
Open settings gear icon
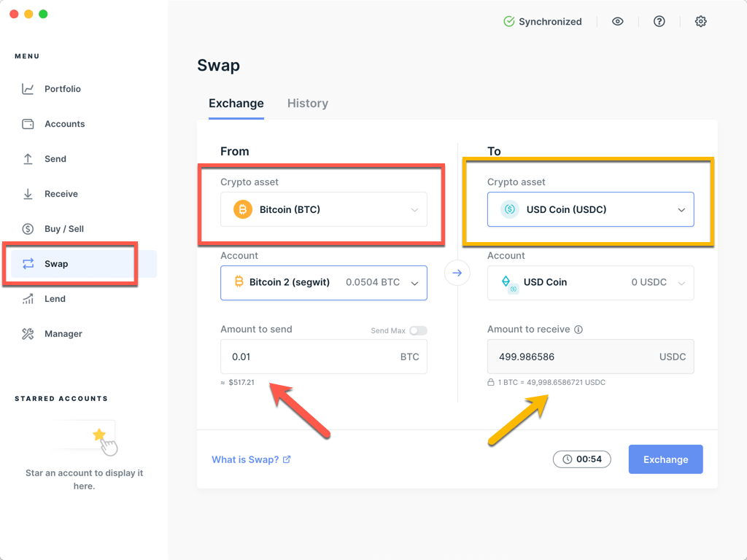[x=700, y=21]
